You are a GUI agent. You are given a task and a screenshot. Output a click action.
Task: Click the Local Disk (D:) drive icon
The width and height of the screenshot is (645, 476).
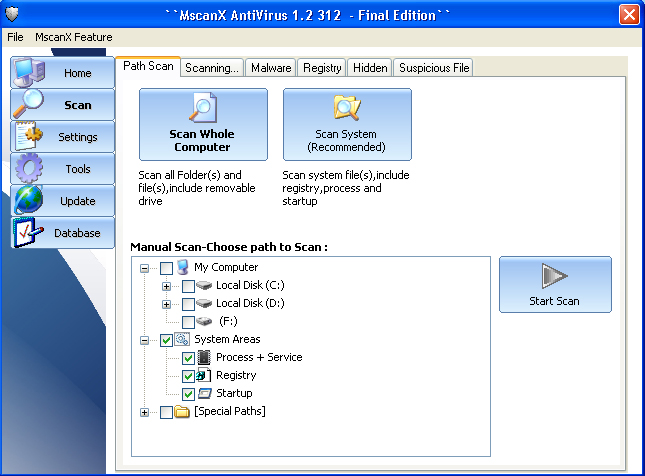click(204, 303)
